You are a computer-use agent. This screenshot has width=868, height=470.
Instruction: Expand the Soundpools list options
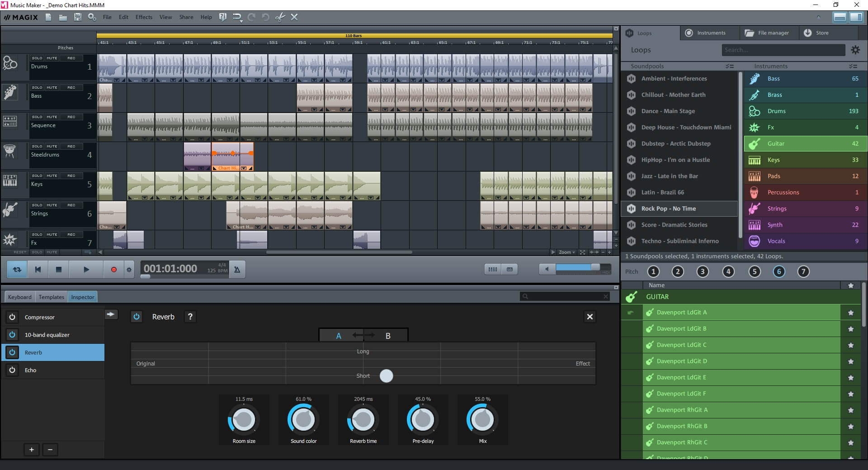(x=730, y=66)
